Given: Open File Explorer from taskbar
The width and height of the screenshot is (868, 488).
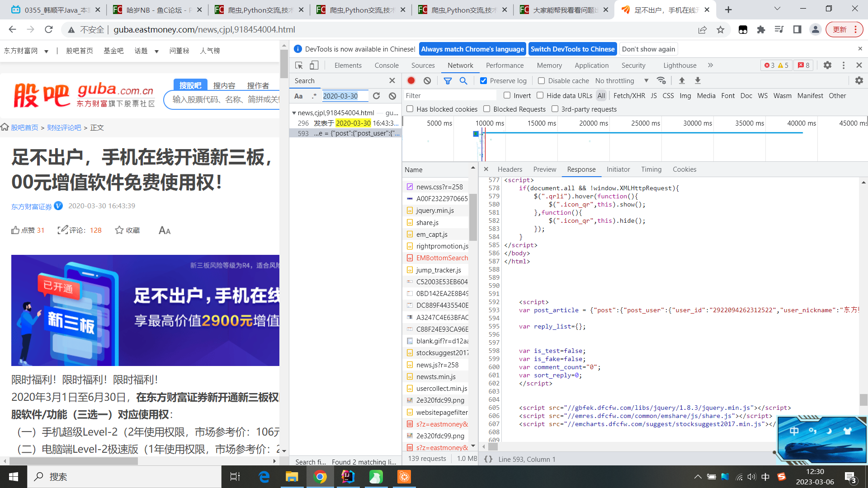Looking at the screenshot, I should (x=292, y=477).
